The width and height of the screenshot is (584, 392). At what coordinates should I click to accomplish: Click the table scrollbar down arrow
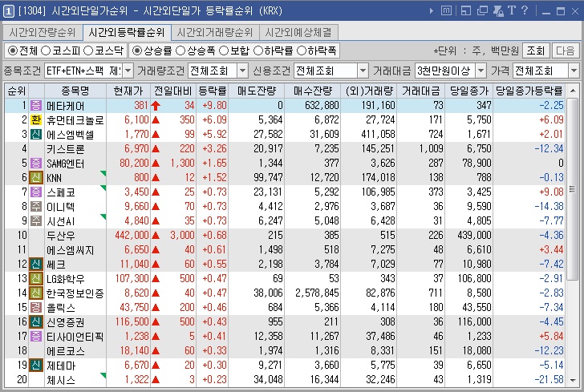click(574, 381)
